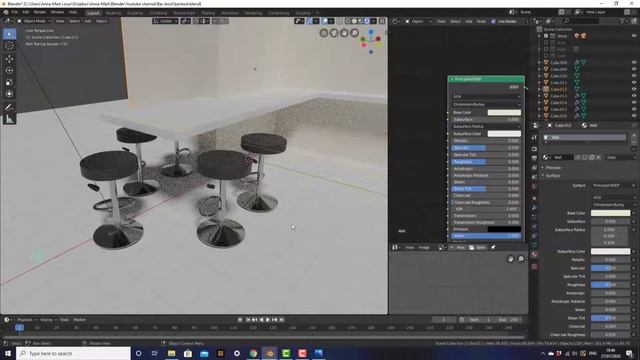Screen dimensions: 640x360
Task: Collapse the Surface panel in material properties
Action: 553,176
